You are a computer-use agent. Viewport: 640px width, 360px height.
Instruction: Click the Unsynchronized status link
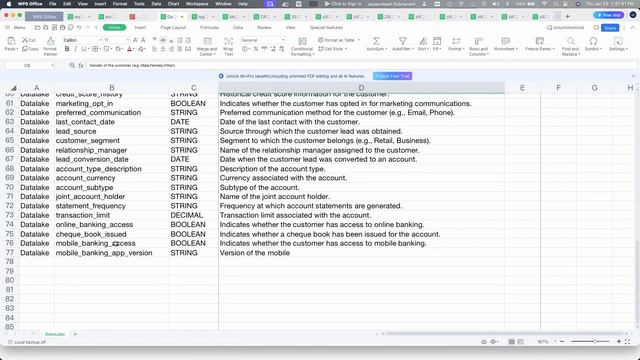coord(565,27)
